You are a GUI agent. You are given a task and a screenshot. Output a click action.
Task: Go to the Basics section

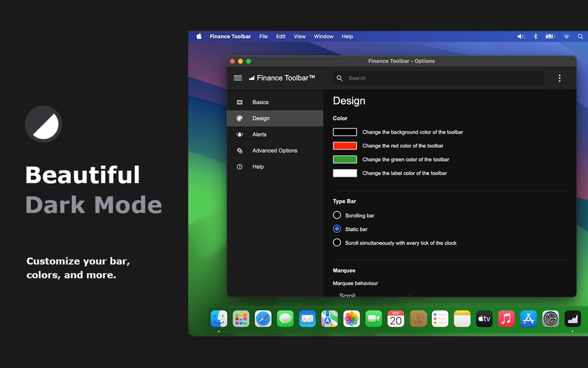(275, 102)
